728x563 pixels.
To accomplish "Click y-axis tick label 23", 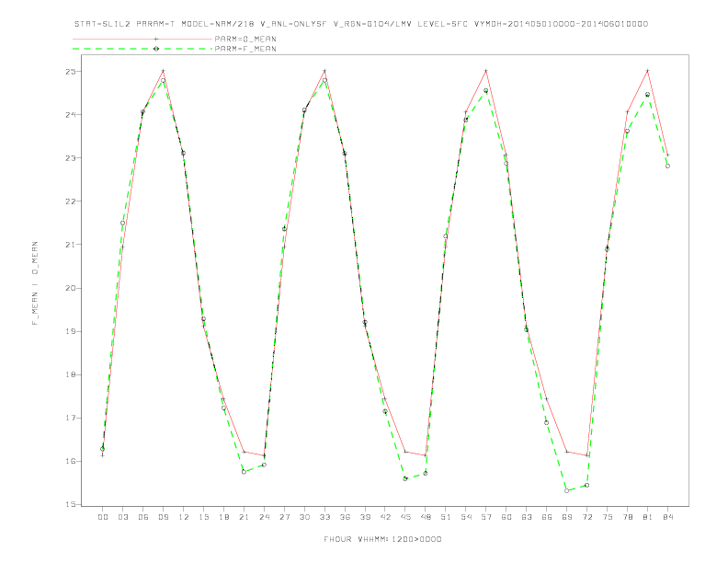I will (71, 158).
